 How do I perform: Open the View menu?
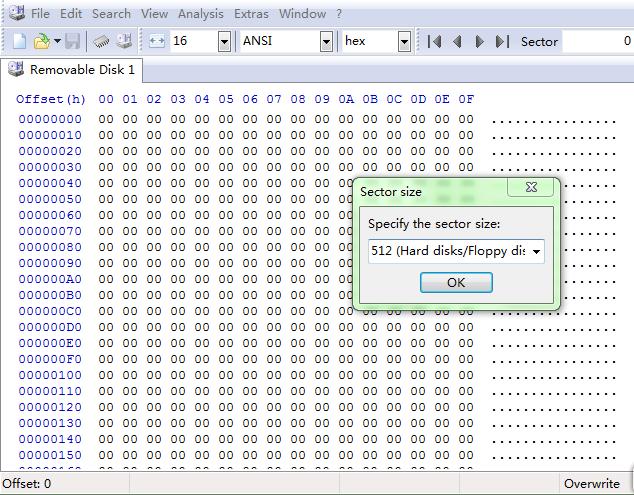(x=154, y=14)
